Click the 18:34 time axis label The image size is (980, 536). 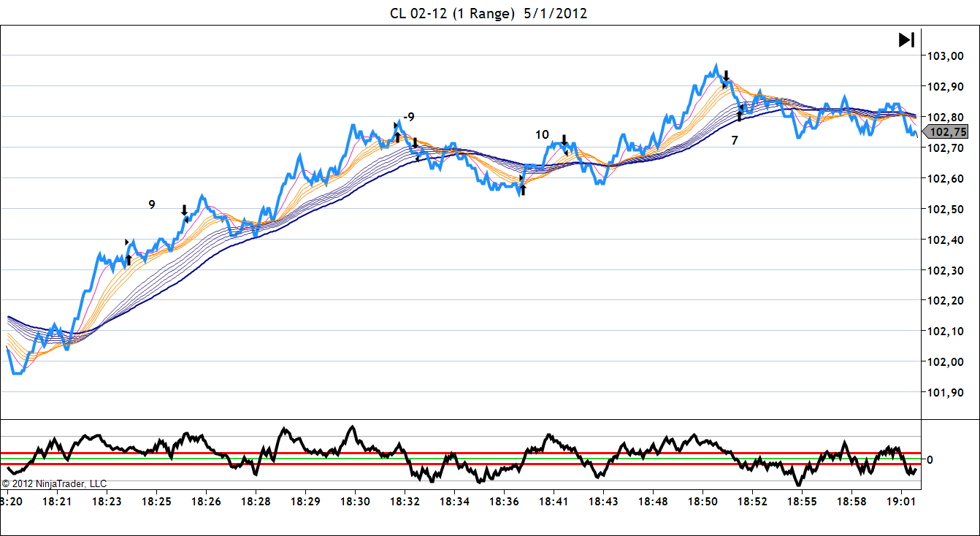coord(454,502)
